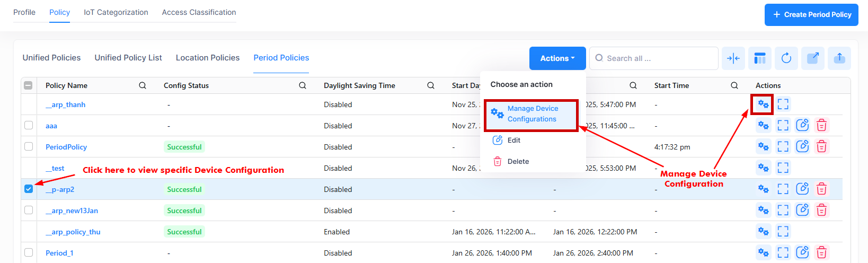Switch to Location Policies tab
Screen dimensions: 868x263
[x=207, y=58]
